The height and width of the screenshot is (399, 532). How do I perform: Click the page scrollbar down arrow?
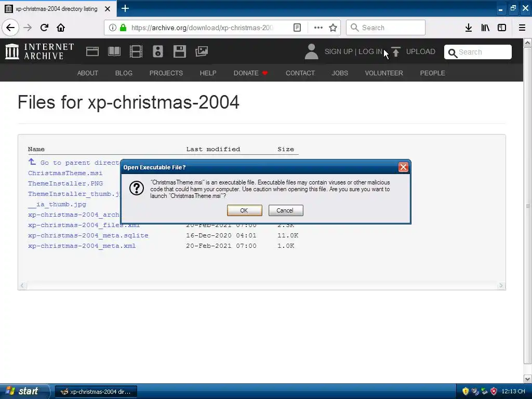coord(528,379)
